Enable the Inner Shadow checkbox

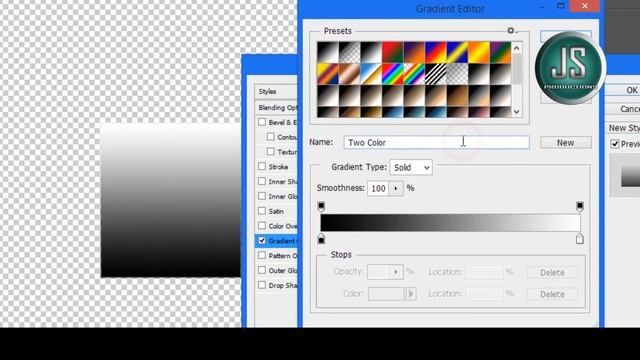[x=262, y=181]
